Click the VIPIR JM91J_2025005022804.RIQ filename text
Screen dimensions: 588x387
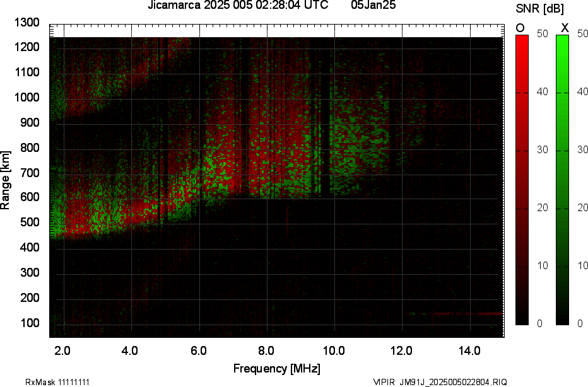pyautogui.click(x=440, y=382)
